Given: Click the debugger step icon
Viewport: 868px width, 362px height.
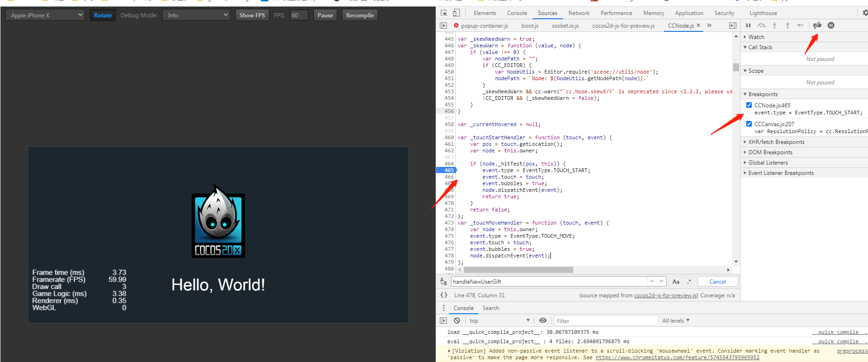Looking at the screenshot, I should coord(800,25).
